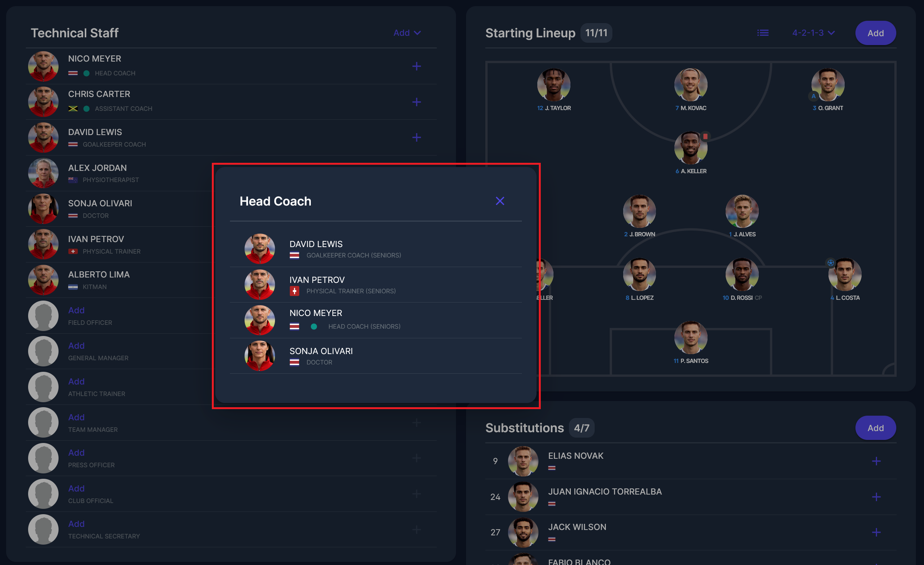
Task: Click the plus icon next to Juan Ignacio Torrealba
Action: pos(876,497)
